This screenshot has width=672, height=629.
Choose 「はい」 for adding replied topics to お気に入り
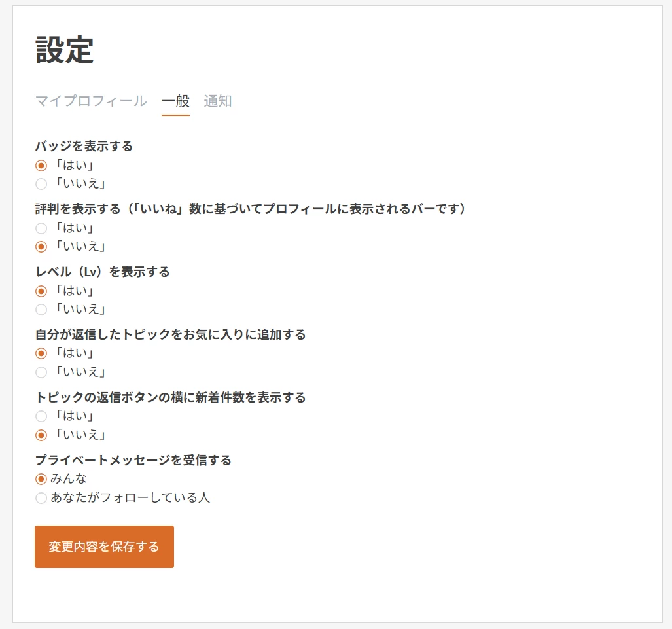[41, 353]
